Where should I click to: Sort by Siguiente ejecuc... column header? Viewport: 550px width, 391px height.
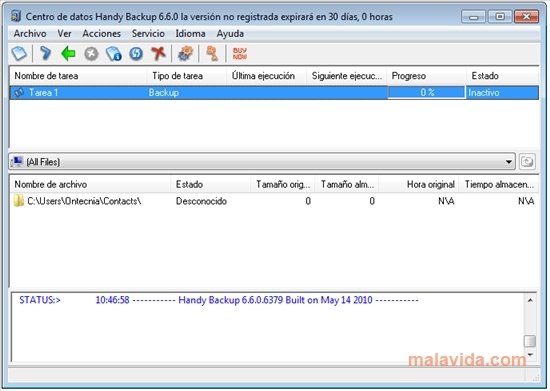click(x=347, y=76)
